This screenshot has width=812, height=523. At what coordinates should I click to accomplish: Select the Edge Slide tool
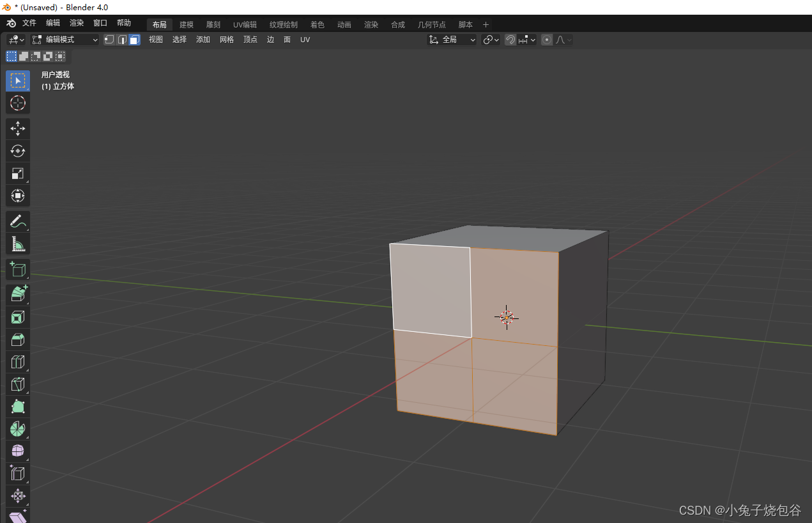18,474
